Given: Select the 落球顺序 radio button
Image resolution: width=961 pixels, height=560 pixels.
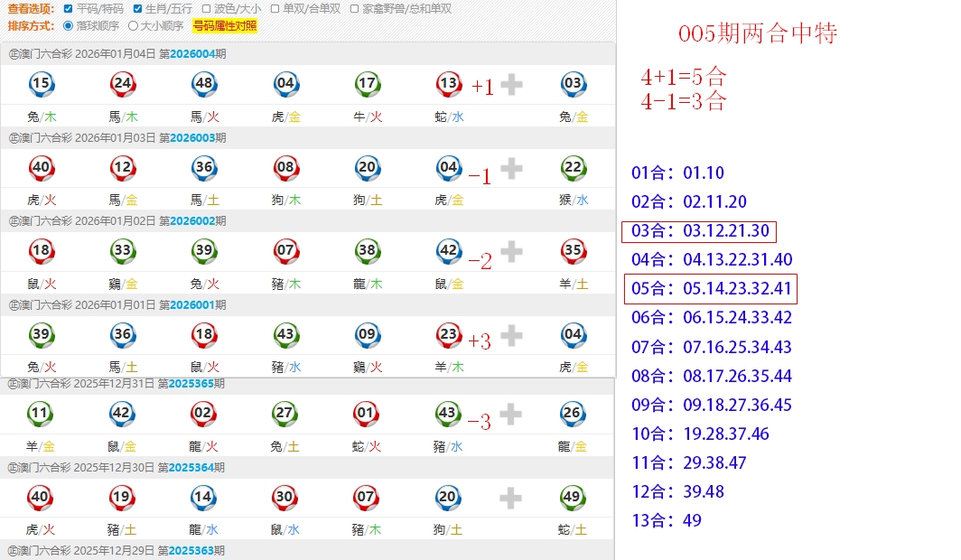Looking at the screenshot, I should tap(69, 26).
